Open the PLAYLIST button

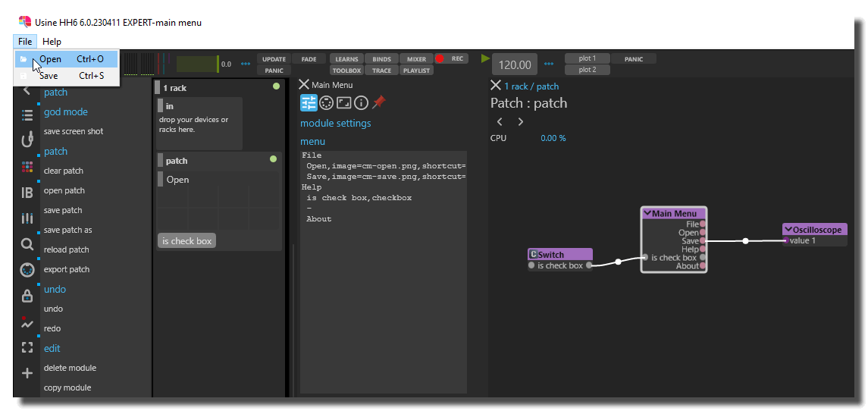416,71
